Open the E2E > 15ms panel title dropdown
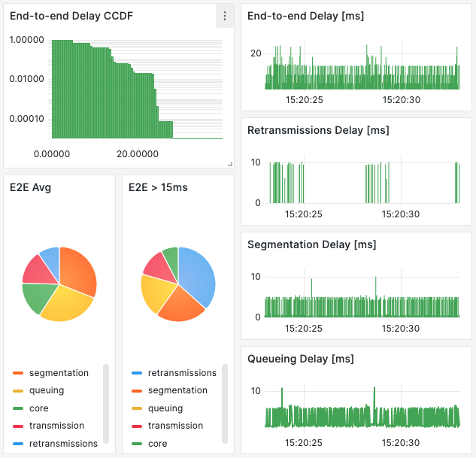 click(156, 187)
